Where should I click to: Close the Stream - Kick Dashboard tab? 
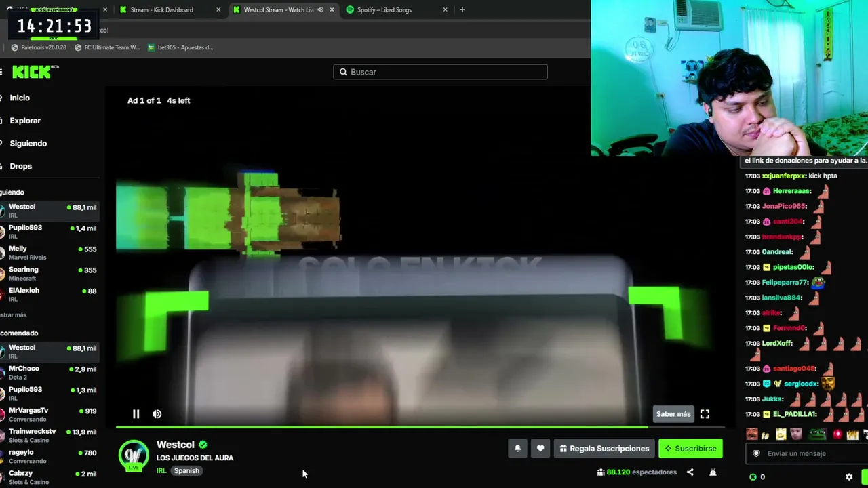(218, 9)
